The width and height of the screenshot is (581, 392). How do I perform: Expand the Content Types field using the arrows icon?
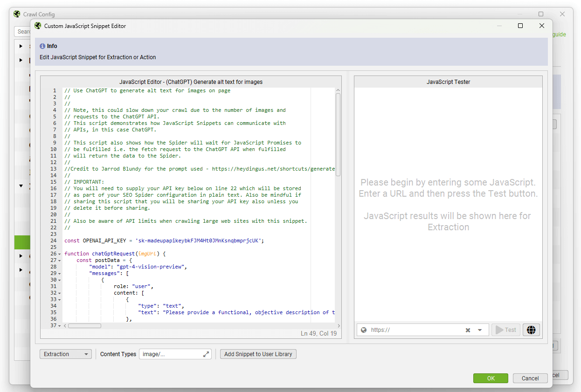pyautogui.click(x=206, y=354)
